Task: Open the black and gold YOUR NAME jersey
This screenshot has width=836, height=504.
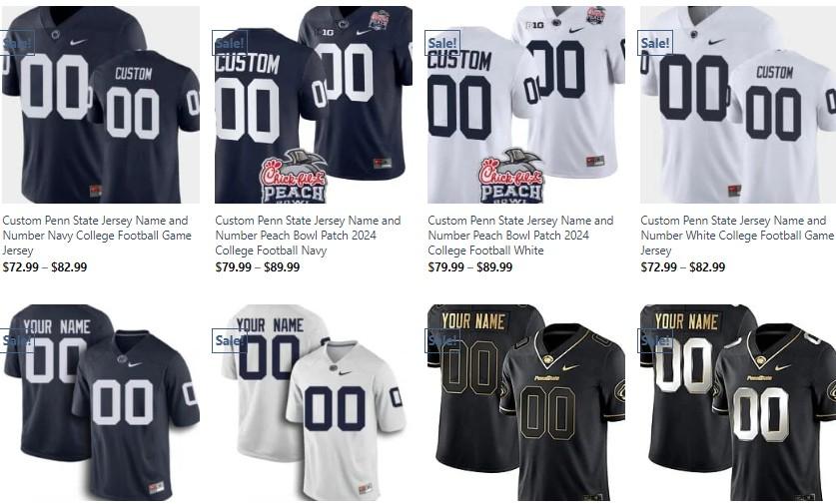Action: tap(526, 403)
